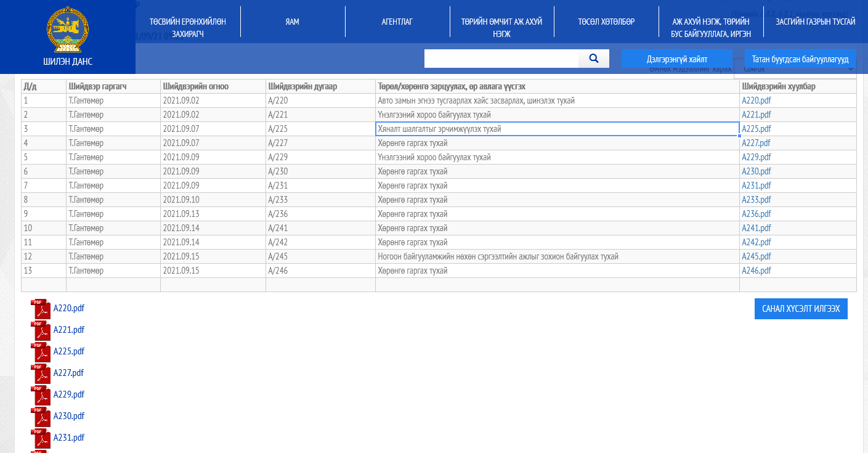Click the Татан буугдсан байгууллагууд button
This screenshot has width=868, height=453.
800,59
